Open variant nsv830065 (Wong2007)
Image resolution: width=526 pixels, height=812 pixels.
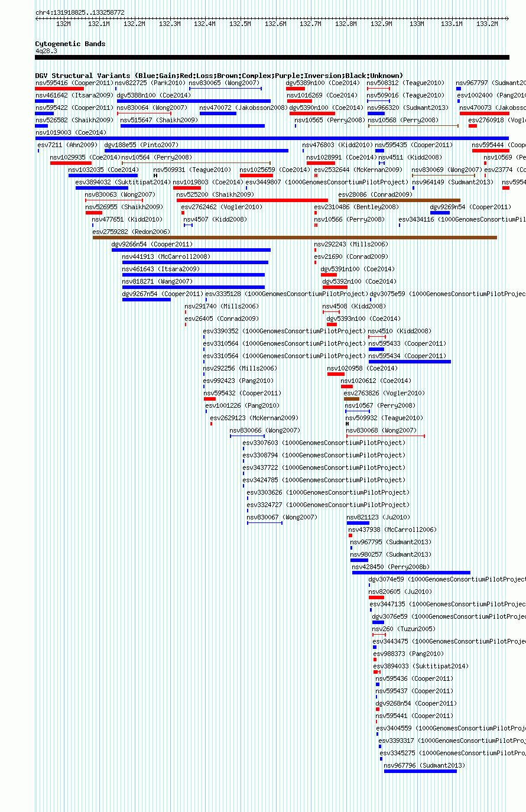coord(224,83)
